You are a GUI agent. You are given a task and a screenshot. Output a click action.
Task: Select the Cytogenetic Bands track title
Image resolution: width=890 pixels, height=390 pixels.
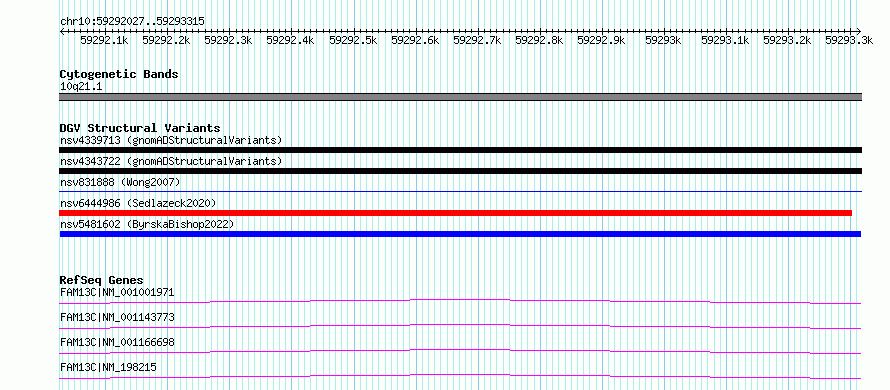(x=119, y=74)
